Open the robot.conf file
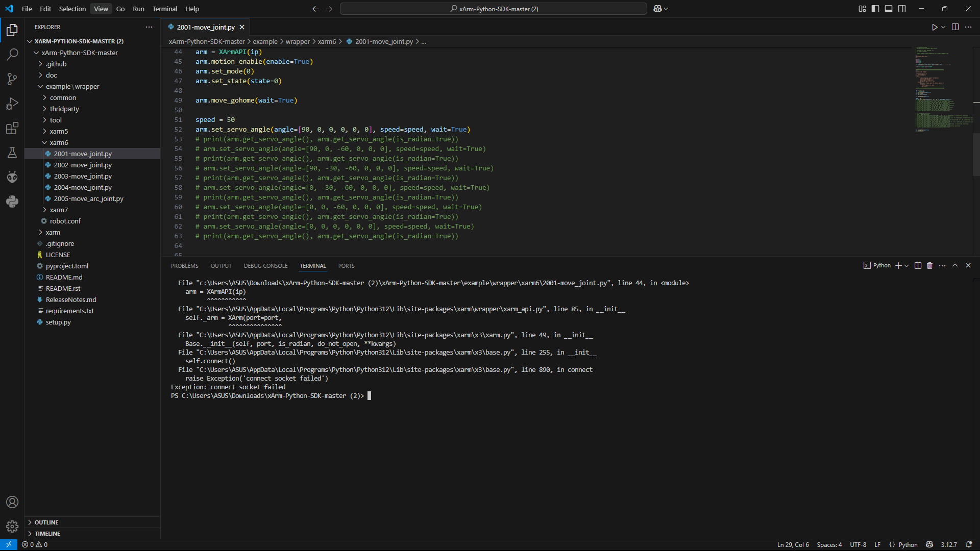Viewport: 980px width, 551px height. tap(65, 221)
